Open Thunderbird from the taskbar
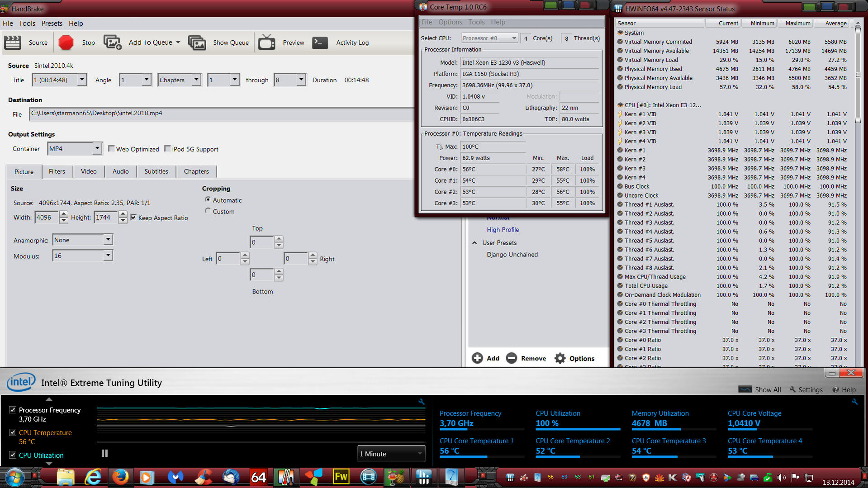 point(231,477)
